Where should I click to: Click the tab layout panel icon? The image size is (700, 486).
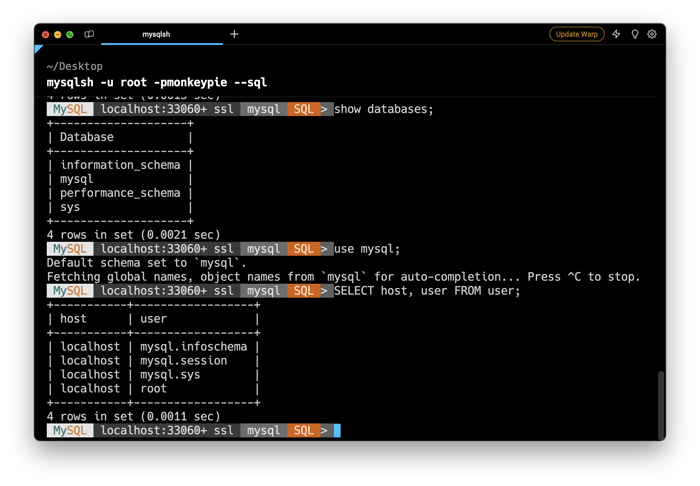pyautogui.click(x=89, y=34)
